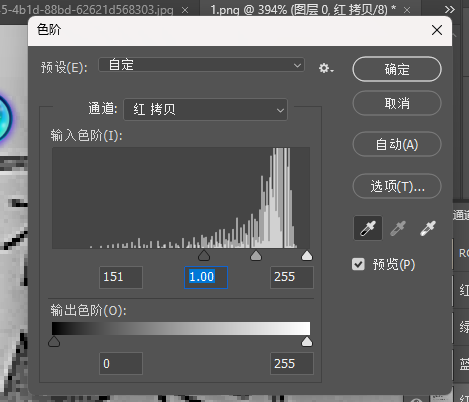The width and height of the screenshot is (469, 402).
Task: Switch to the 1.png document tab
Action: [x=303, y=9]
